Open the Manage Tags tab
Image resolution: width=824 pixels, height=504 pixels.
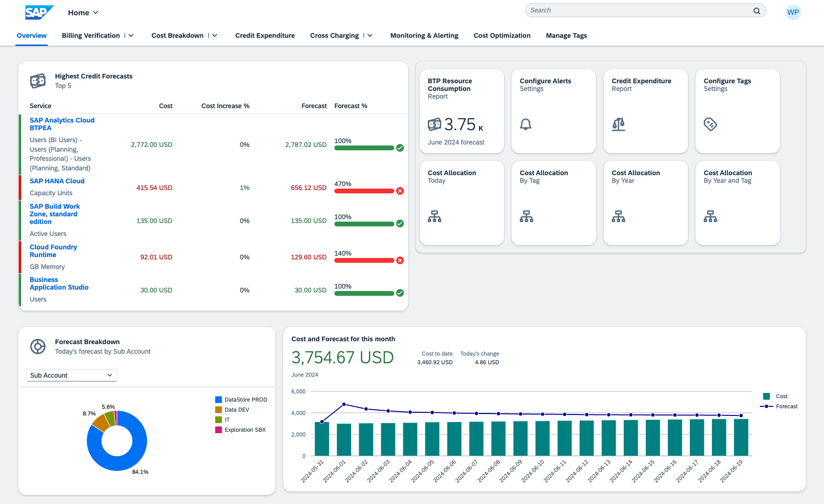(566, 35)
